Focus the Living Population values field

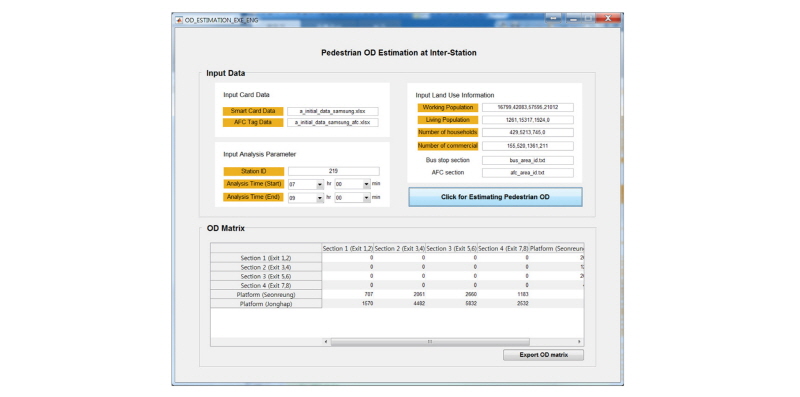[528, 120]
